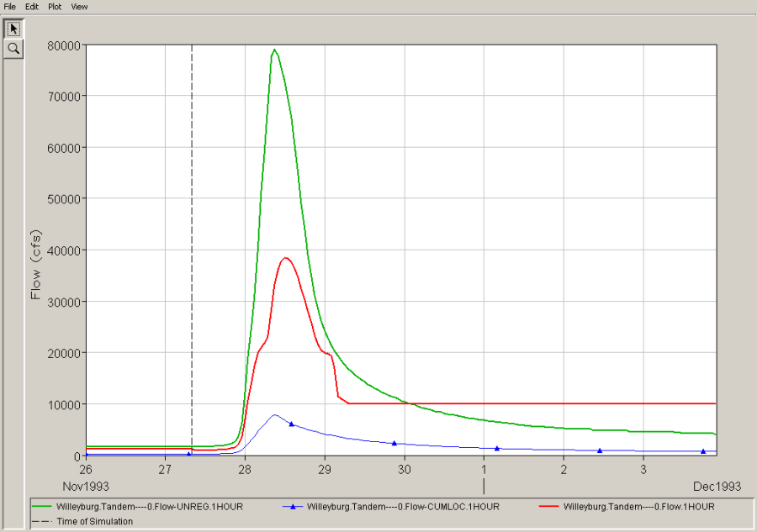Click the blue triangle marker near day 30

point(394,443)
